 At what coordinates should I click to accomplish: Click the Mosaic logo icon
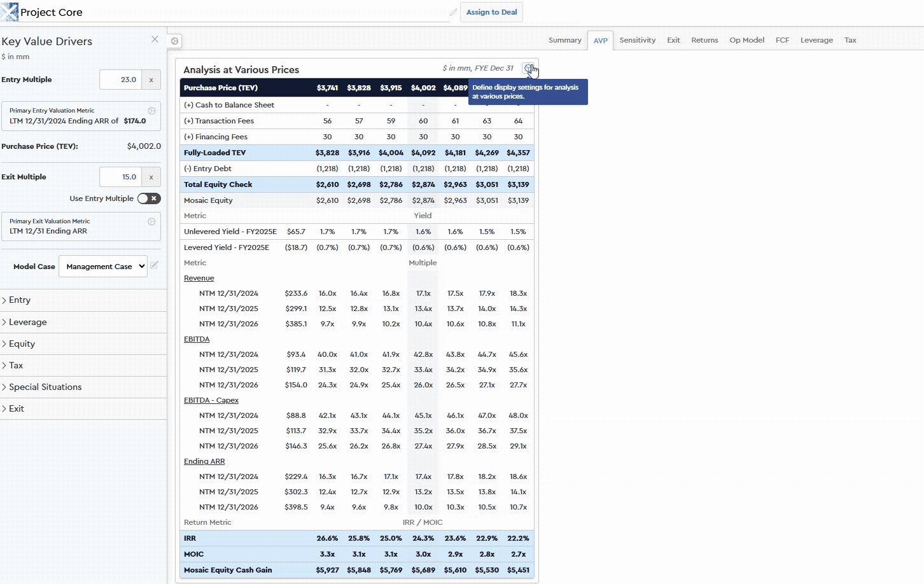pos(10,12)
